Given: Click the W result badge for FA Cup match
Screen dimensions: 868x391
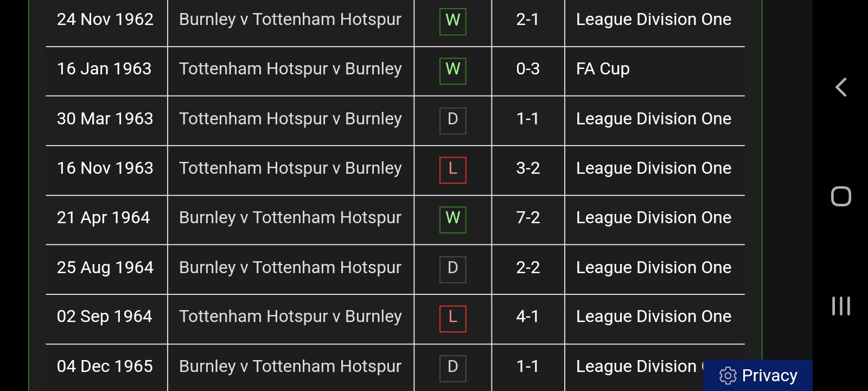Looking at the screenshot, I should [x=453, y=70].
